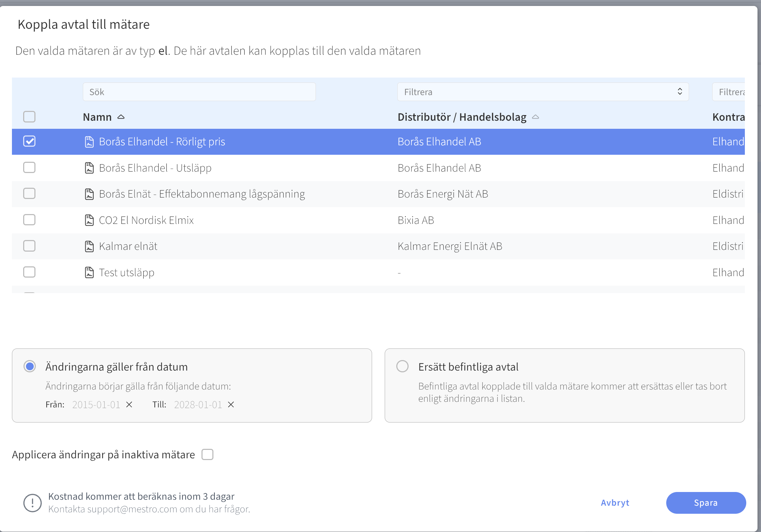Check the CO2 El Nordisk Elmix checkbox
Screen dimensions: 761x532
point(29,220)
